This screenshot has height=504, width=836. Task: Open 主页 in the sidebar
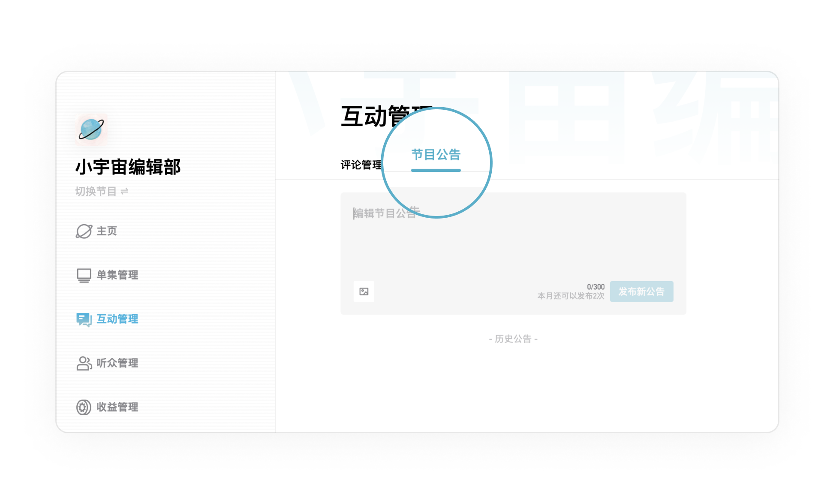[x=107, y=231]
